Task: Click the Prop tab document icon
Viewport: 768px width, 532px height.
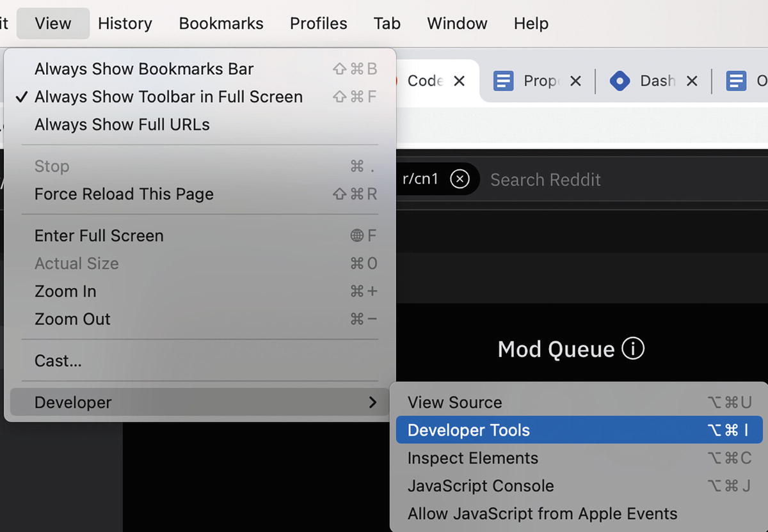Action: tap(504, 81)
